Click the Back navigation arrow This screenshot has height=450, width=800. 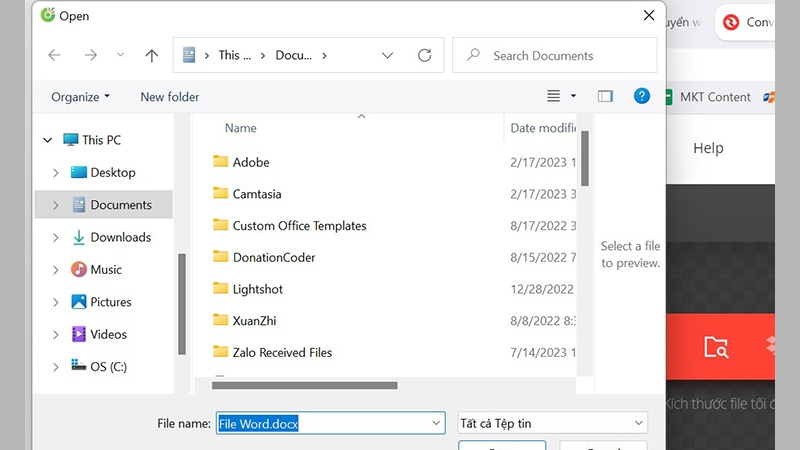pos(54,56)
